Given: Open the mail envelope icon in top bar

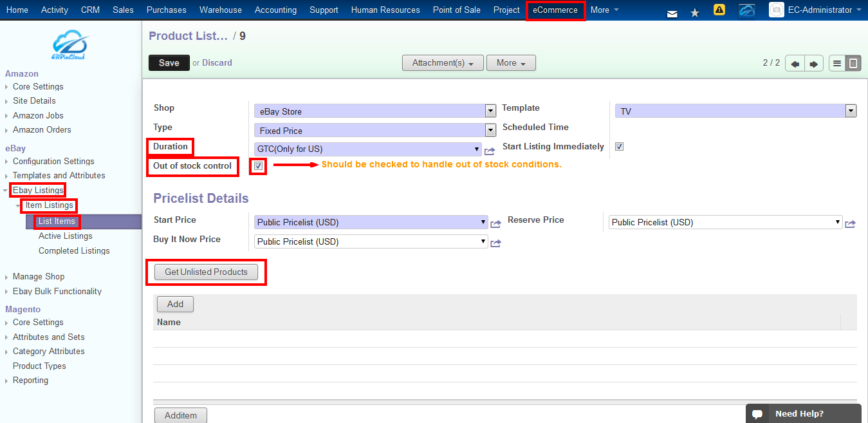Looking at the screenshot, I should point(672,13).
